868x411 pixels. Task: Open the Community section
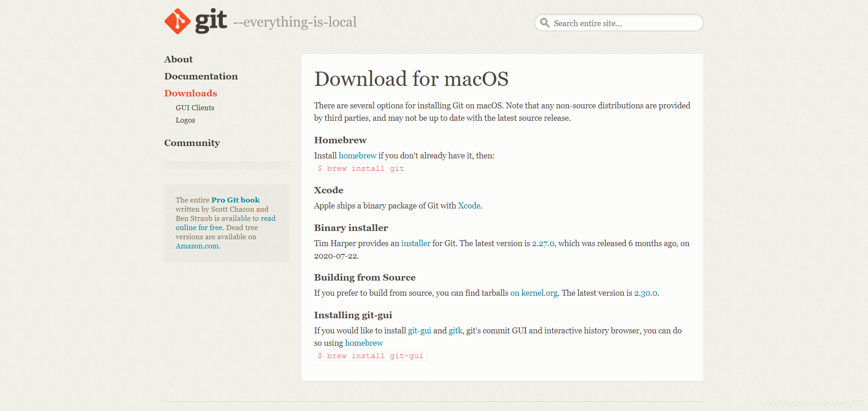(192, 143)
